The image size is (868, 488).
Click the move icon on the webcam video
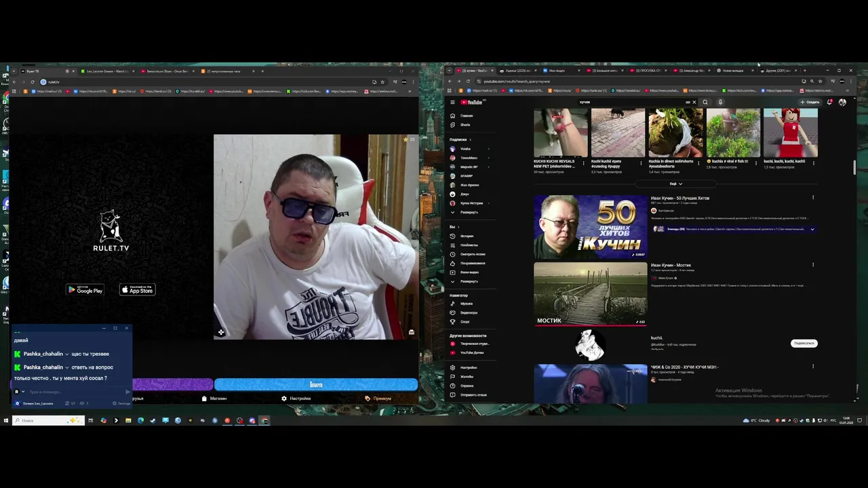pos(221,332)
